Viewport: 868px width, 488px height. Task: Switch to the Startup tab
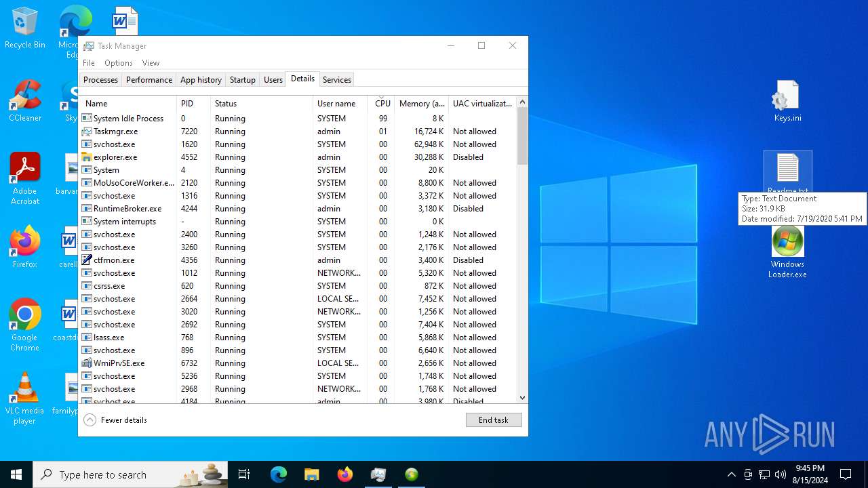pos(243,80)
